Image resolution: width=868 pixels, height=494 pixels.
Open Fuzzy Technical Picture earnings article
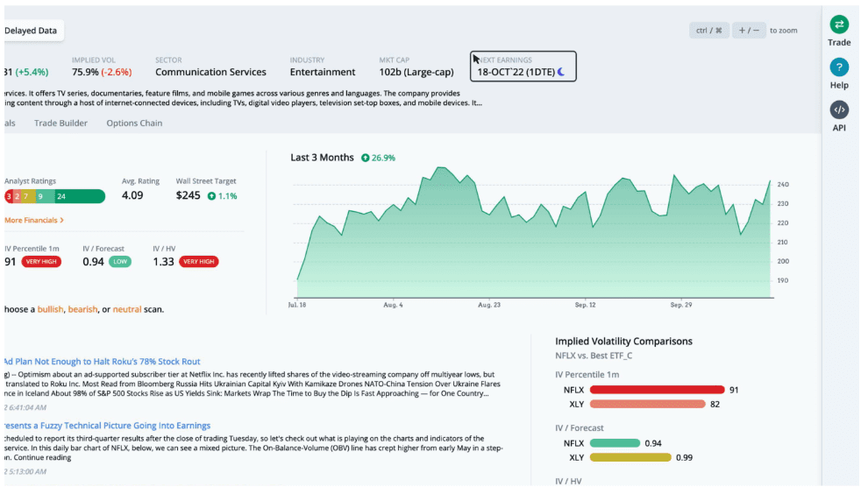click(x=105, y=425)
